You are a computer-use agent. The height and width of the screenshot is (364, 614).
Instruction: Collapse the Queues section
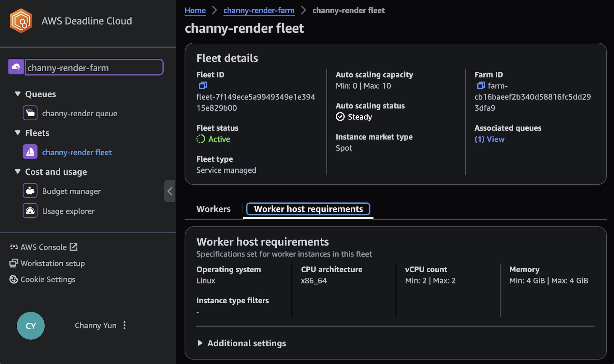pyautogui.click(x=18, y=94)
